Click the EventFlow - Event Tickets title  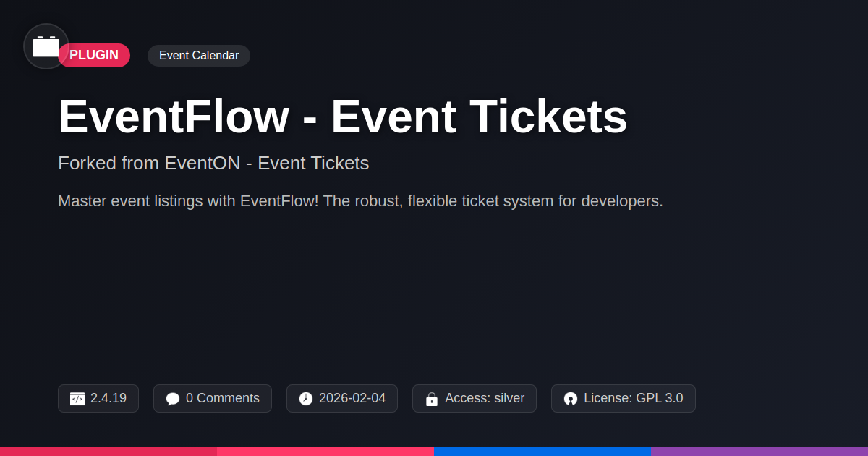[x=342, y=117]
